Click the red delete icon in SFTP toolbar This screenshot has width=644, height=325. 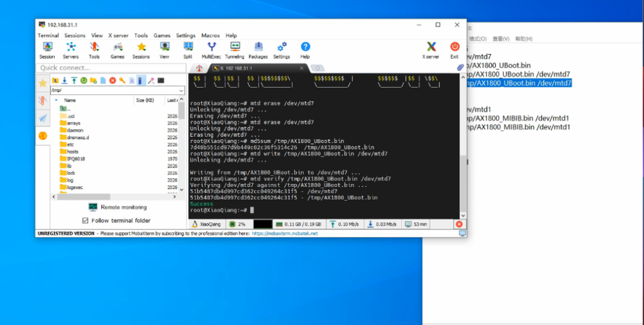point(113,80)
